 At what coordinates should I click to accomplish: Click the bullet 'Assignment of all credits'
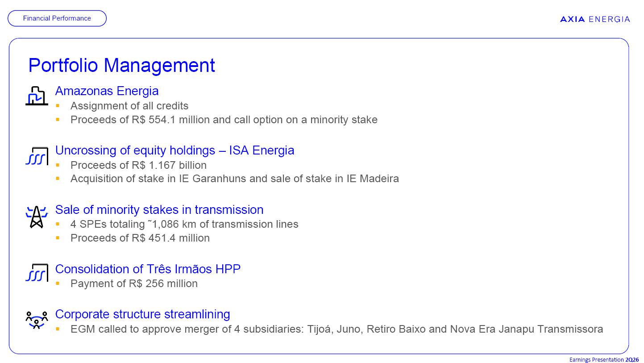tap(129, 106)
